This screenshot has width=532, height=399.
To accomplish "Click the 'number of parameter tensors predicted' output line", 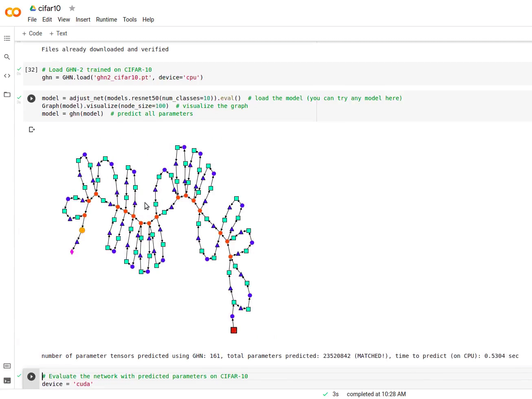I will [280, 356].
